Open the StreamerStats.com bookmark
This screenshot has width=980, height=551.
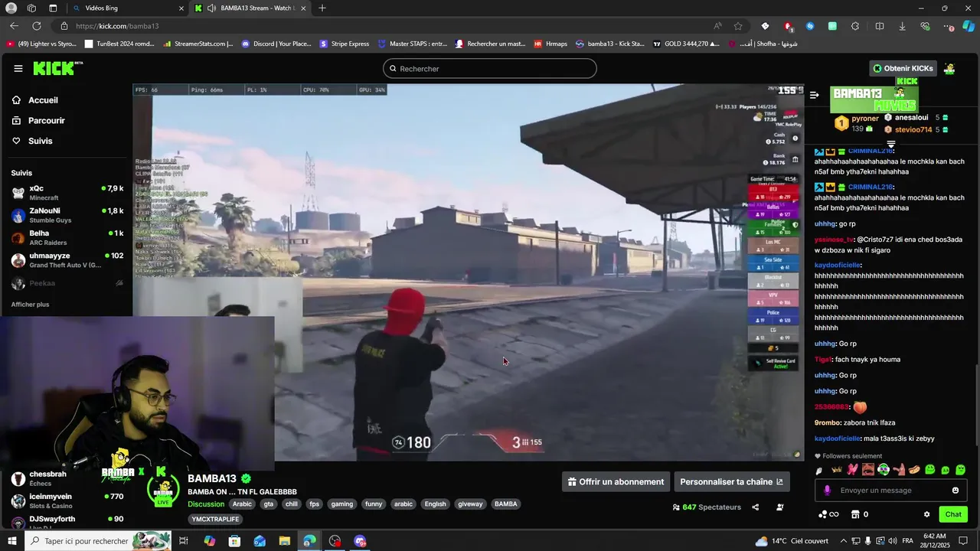pos(198,44)
